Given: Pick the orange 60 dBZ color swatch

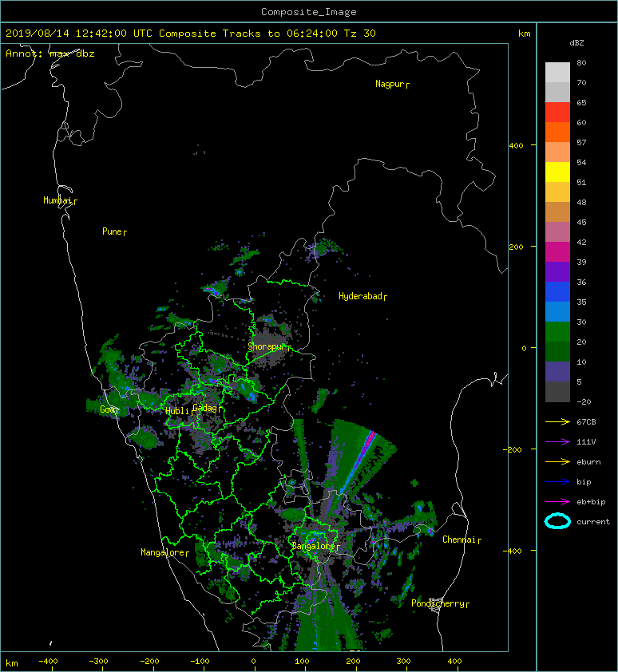Looking at the screenshot, I should [x=557, y=132].
